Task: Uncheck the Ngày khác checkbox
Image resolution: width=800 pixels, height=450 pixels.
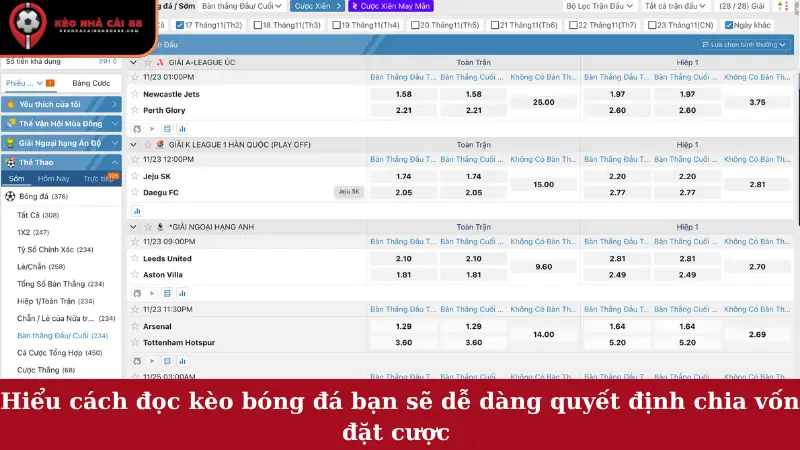Action: [x=729, y=25]
